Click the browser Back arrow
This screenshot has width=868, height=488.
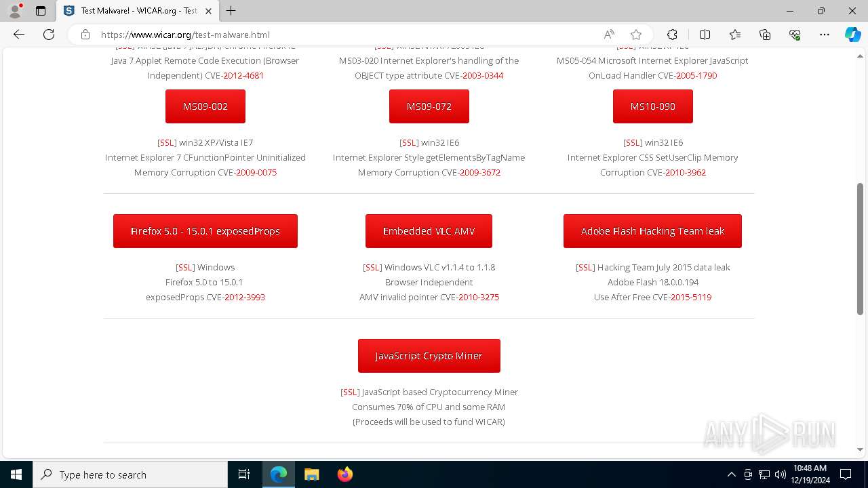(x=19, y=35)
